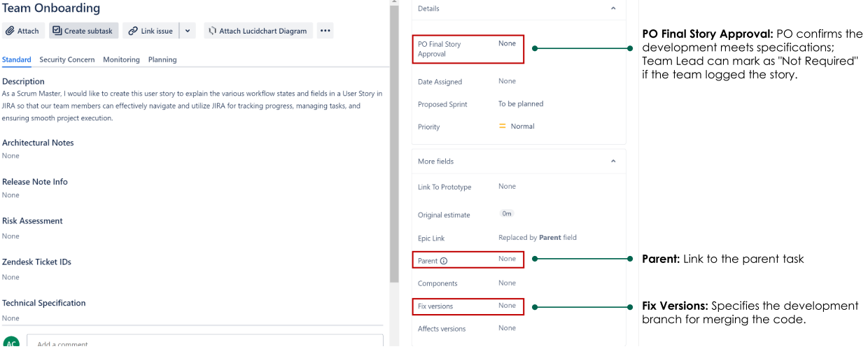The height and width of the screenshot is (349, 868).
Task: Click the Link issue button
Action: coord(150,31)
